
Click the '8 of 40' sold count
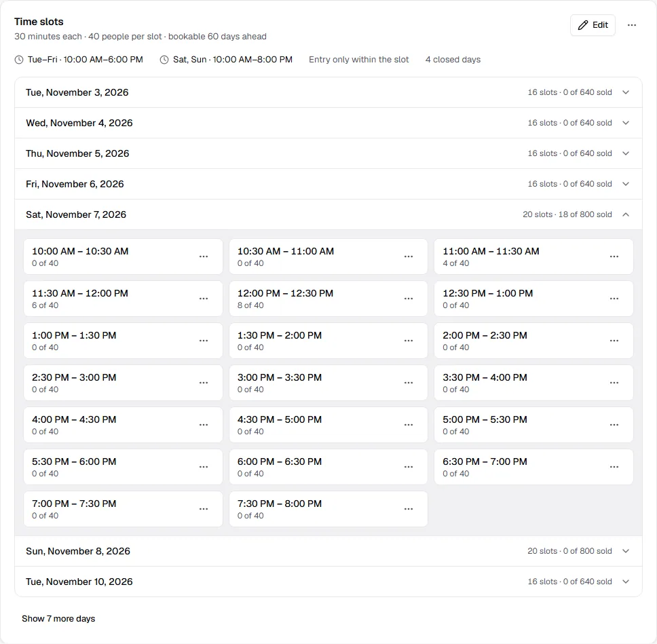[250, 305]
